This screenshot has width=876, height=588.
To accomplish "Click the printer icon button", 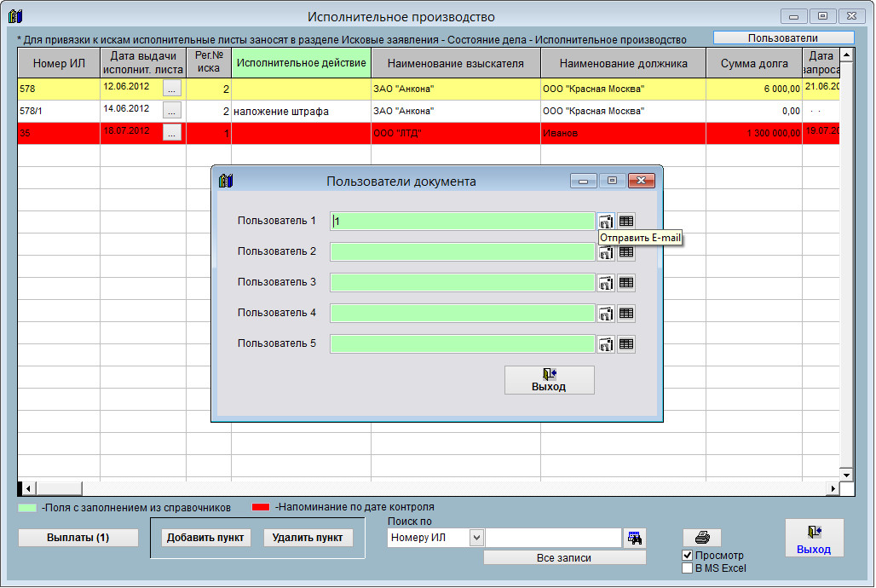I will pyautogui.click(x=701, y=538).
